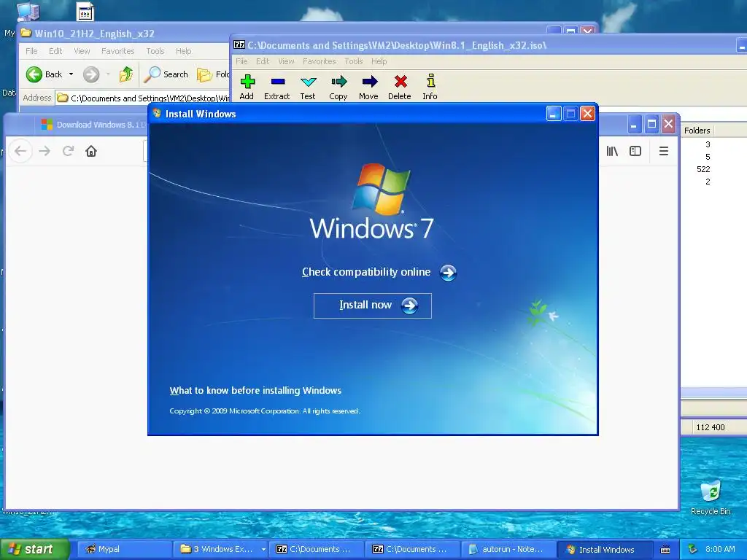Open Tools menu in 7-Zip window
Image resolution: width=747 pixels, height=560 pixels.
[354, 61]
